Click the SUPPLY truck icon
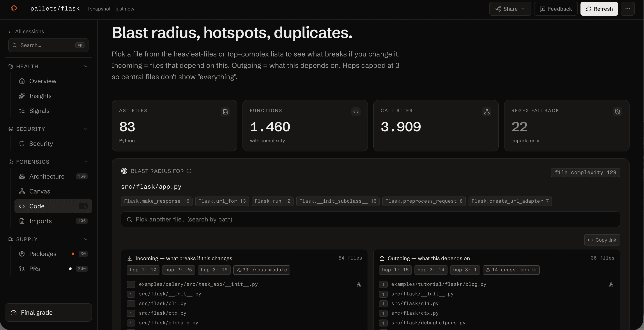Screen dimensions: 644x330 pyautogui.click(x=11, y=240)
